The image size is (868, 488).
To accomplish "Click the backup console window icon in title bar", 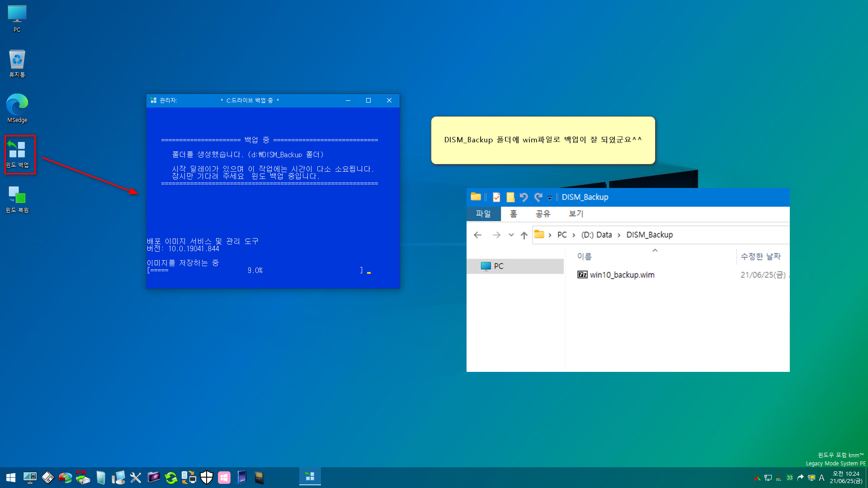I will (x=153, y=100).
